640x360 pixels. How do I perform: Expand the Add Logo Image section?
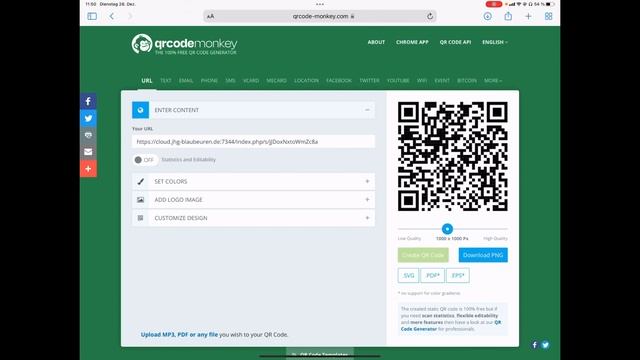point(367,200)
